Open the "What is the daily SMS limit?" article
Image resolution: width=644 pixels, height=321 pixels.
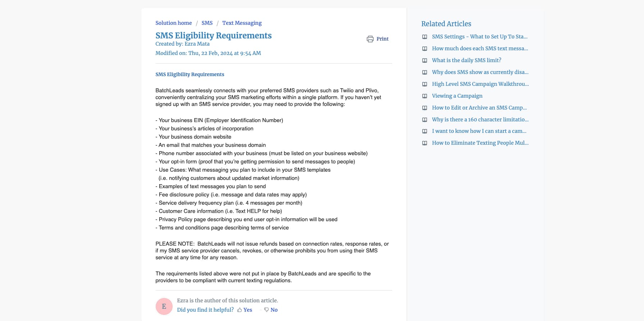(x=466, y=60)
